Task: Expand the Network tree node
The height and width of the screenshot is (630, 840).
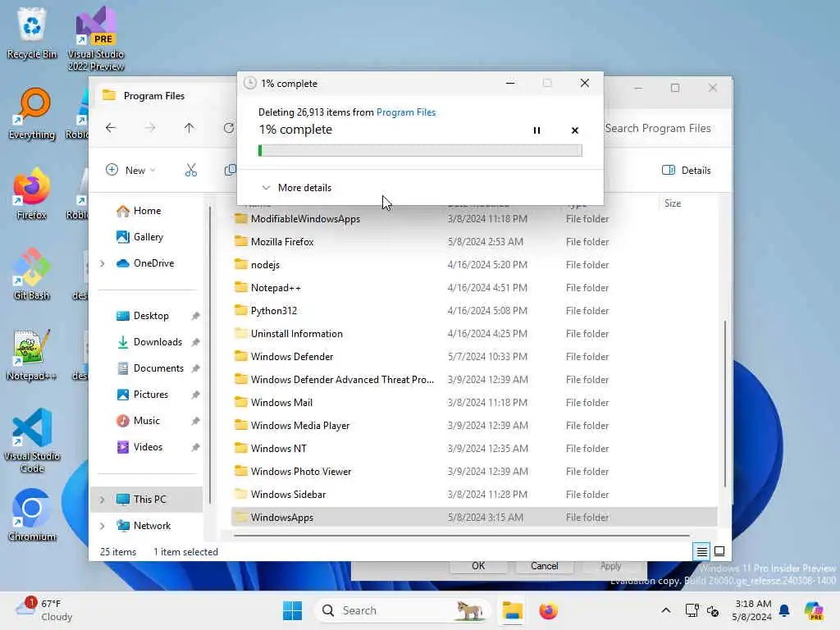Action: (103, 526)
